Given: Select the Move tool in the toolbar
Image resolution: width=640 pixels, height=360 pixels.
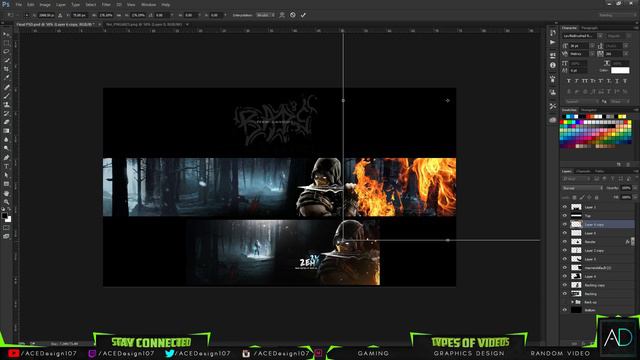Looking at the screenshot, I should pos(6,35).
